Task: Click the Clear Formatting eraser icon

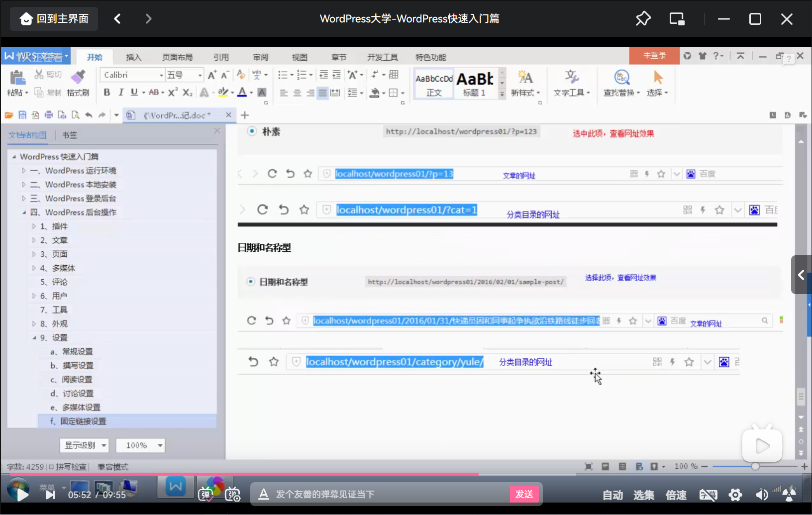Action: pyautogui.click(x=241, y=75)
